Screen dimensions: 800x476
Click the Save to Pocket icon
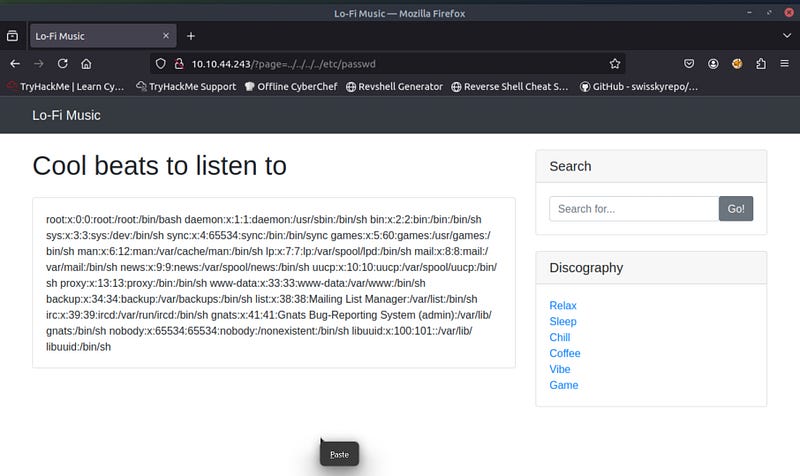[688, 63]
